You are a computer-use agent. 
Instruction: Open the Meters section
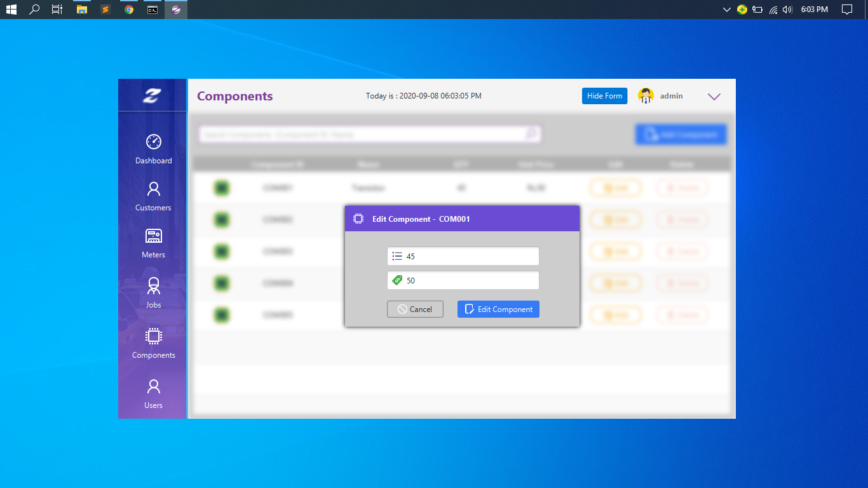[153, 243]
